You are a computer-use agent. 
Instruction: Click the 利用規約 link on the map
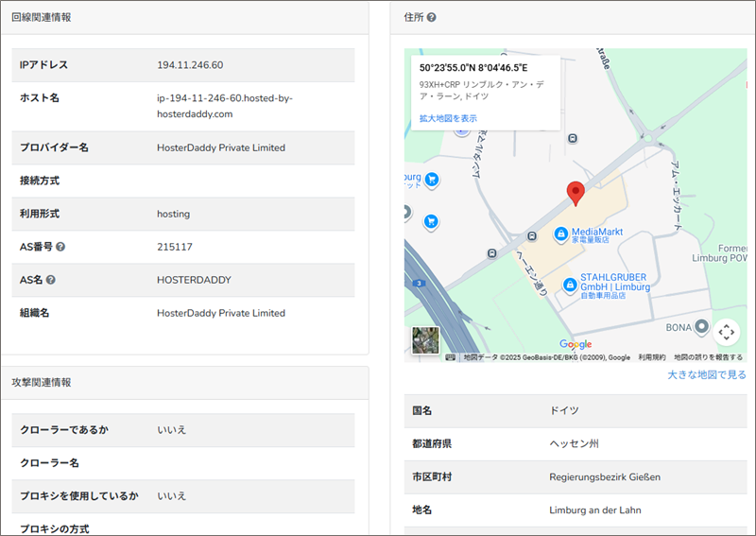651,357
